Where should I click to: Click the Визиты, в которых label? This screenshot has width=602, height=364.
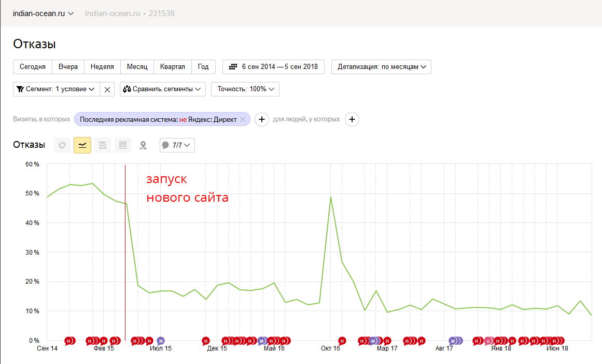(x=41, y=119)
